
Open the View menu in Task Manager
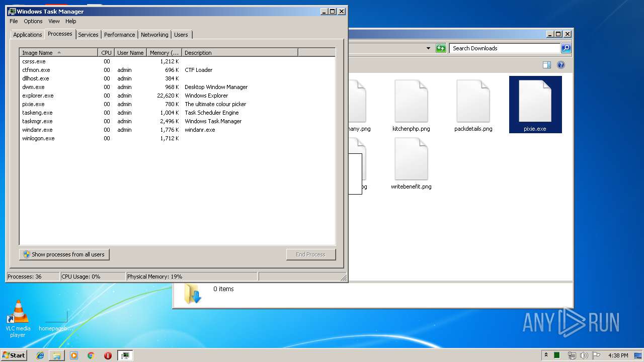[x=54, y=21]
